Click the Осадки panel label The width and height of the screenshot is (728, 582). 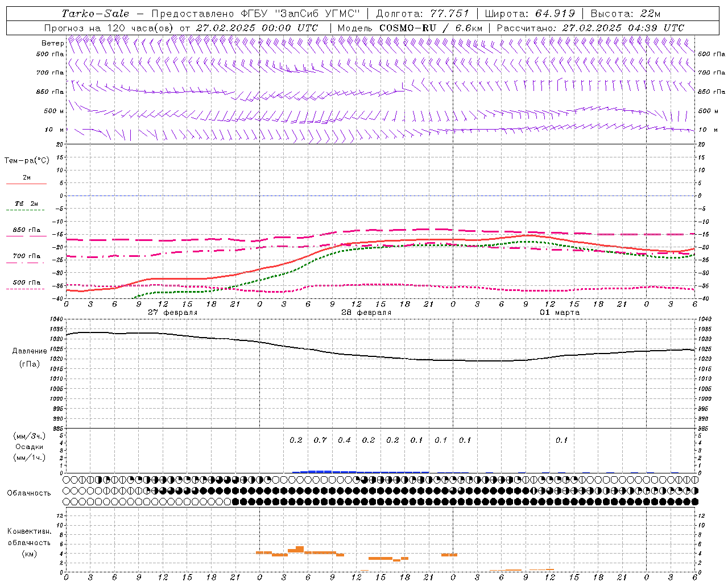[30, 447]
